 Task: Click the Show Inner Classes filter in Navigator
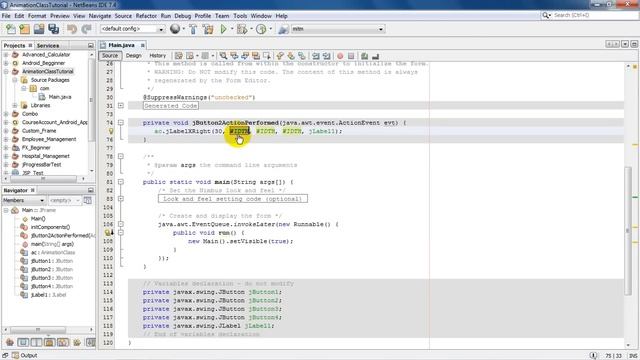tap(63, 342)
